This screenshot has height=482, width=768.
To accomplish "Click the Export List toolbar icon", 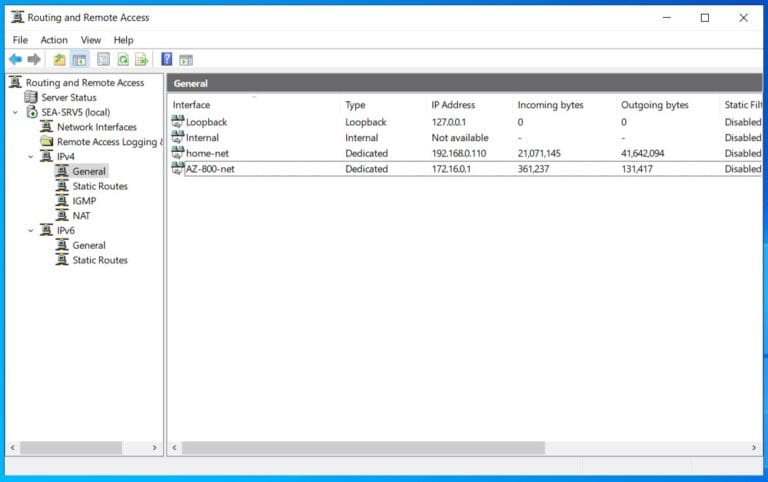I will (x=142, y=60).
